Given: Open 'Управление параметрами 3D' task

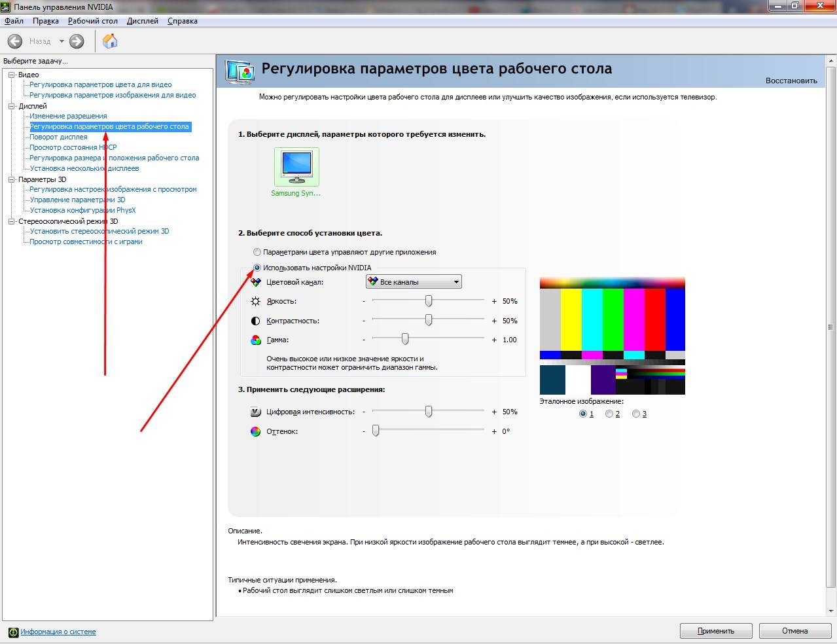Looking at the screenshot, I should pos(77,200).
